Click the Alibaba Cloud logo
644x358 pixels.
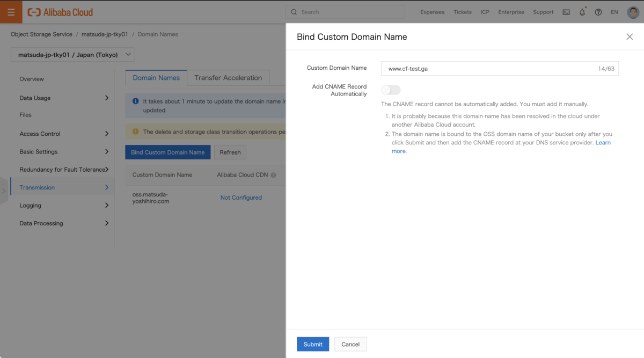pyautogui.click(x=60, y=12)
